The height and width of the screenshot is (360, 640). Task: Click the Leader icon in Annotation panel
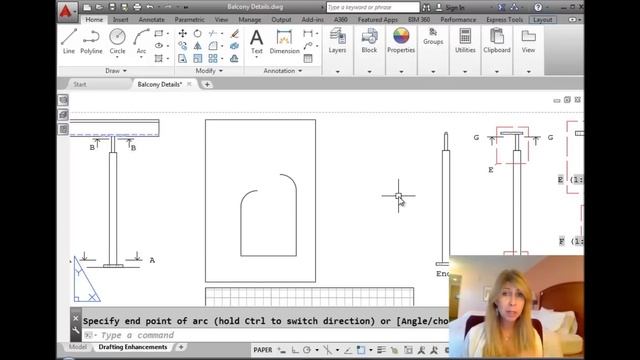308,46
